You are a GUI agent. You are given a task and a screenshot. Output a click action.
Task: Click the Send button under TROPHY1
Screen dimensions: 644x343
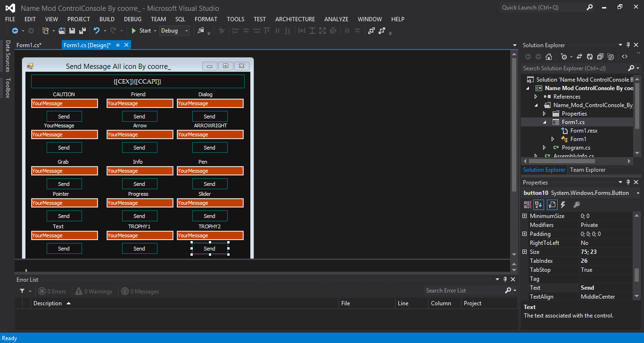tap(140, 249)
